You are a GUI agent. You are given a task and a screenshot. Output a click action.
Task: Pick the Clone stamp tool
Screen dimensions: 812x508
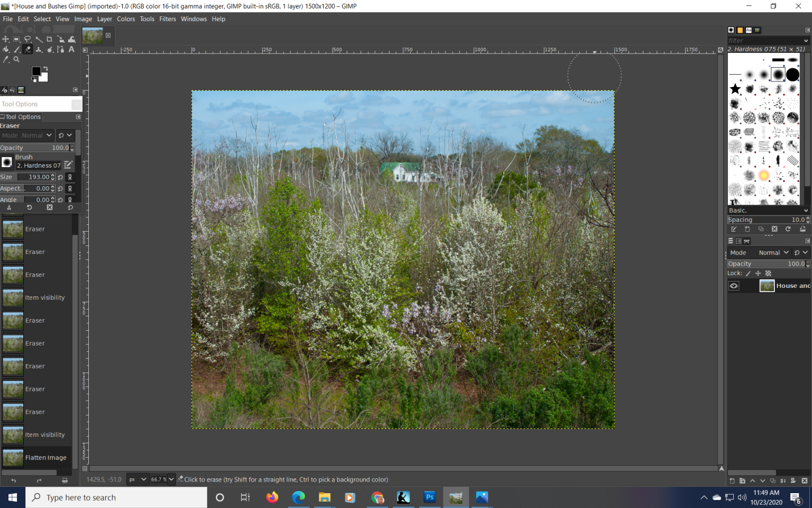point(38,49)
